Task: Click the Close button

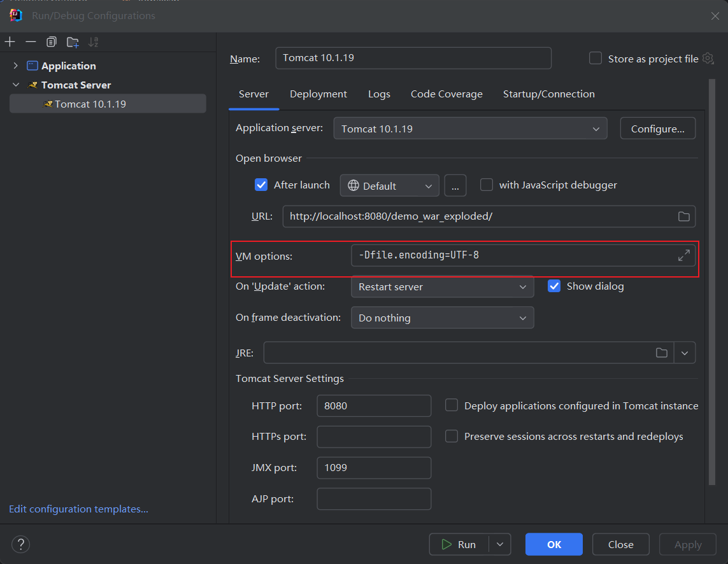Action: [x=621, y=544]
